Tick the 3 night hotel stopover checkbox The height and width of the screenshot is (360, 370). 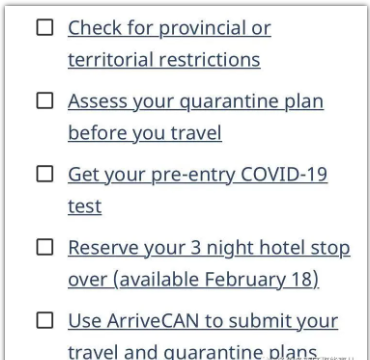[x=45, y=247]
